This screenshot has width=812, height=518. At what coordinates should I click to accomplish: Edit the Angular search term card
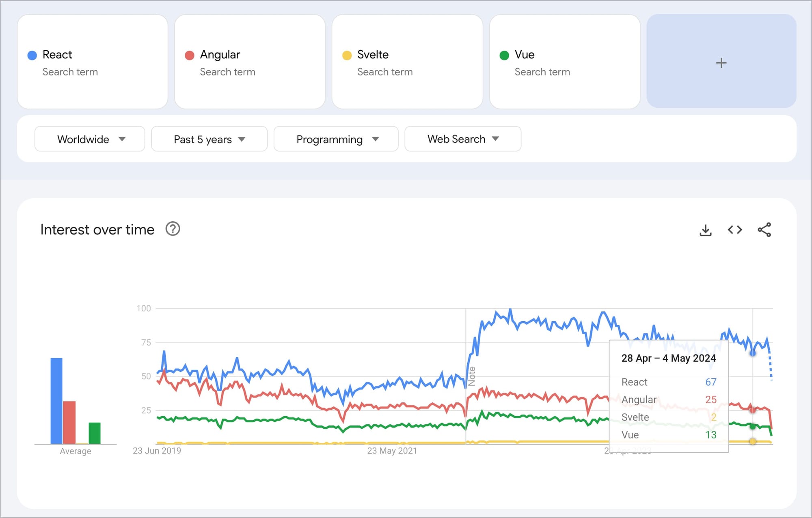tap(250, 62)
